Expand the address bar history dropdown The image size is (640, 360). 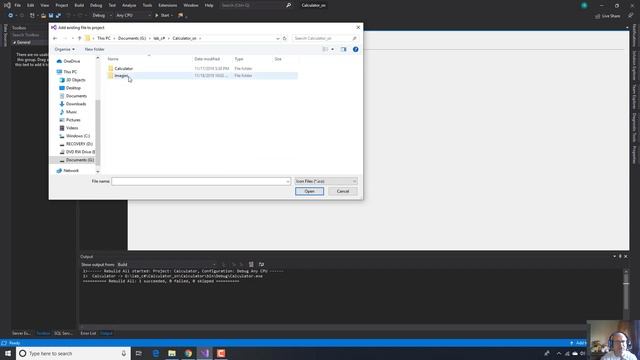point(278,38)
